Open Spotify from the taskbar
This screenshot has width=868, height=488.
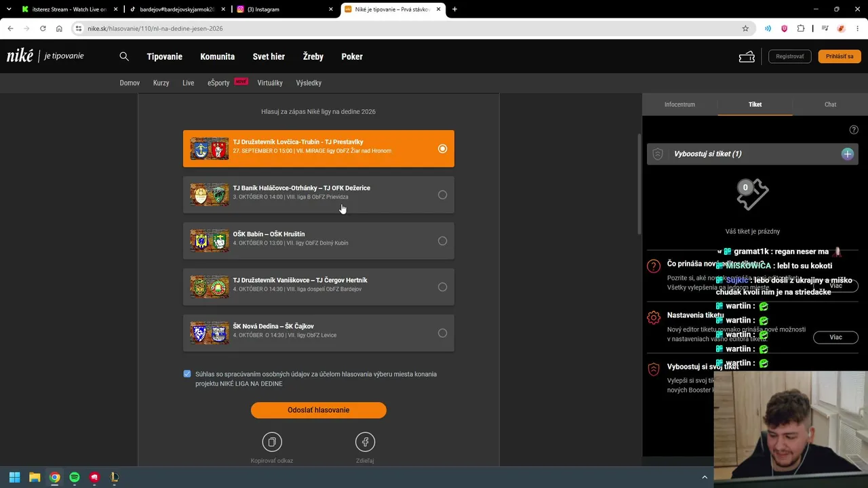click(x=75, y=477)
